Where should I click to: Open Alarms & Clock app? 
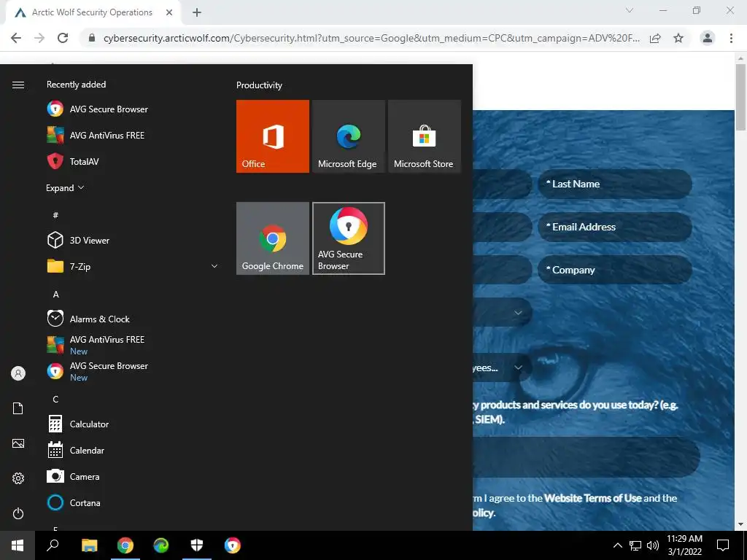(88, 319)
